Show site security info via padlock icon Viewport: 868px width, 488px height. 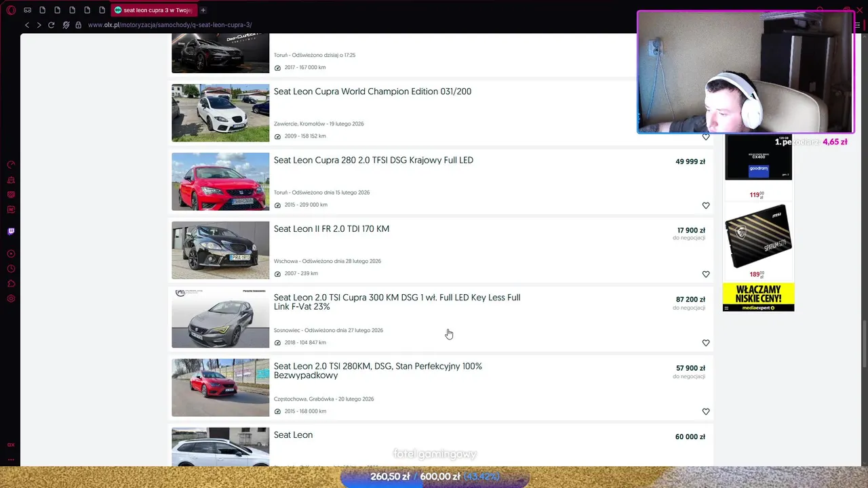pyautogui.click(x=78, y=25)
